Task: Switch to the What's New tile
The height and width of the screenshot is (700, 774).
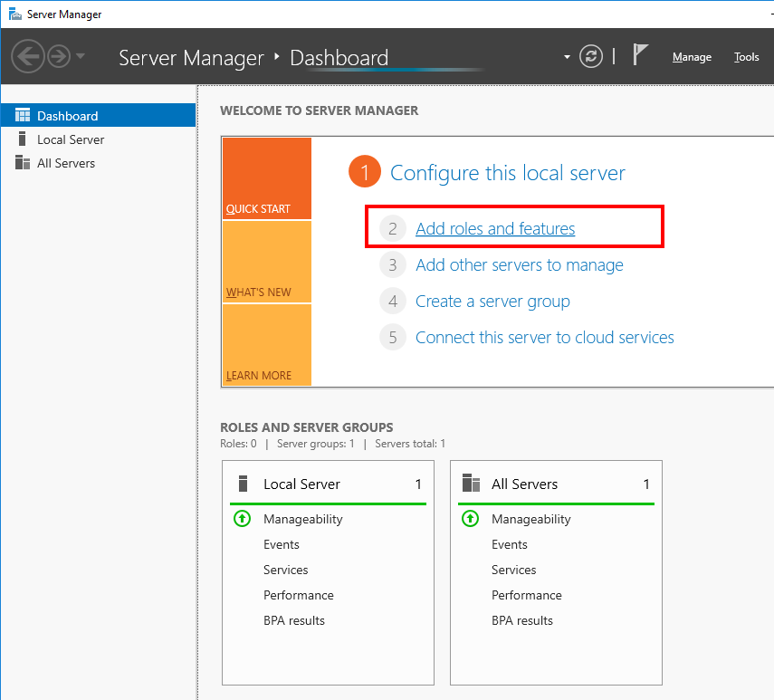Action: [x=267, y=262]
